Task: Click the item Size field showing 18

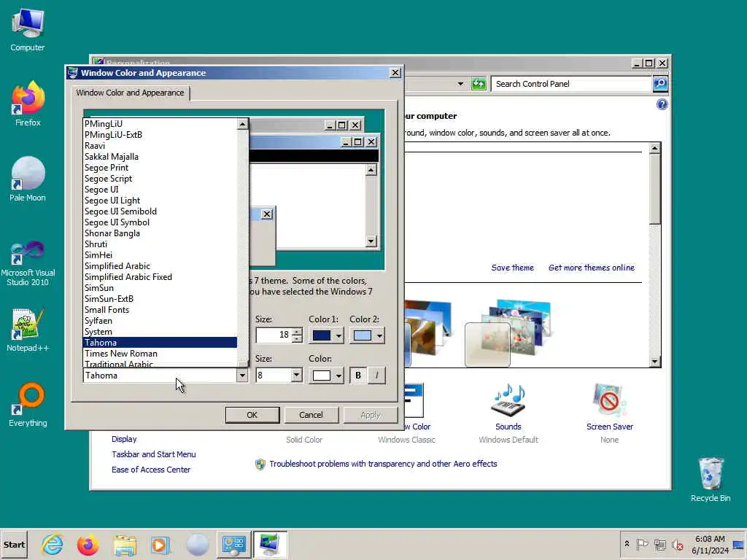Action: (274, 335)
